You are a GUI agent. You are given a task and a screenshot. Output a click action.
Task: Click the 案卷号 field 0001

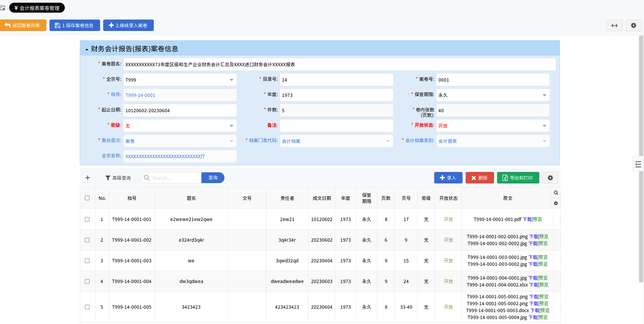click(x=493, y=80)
